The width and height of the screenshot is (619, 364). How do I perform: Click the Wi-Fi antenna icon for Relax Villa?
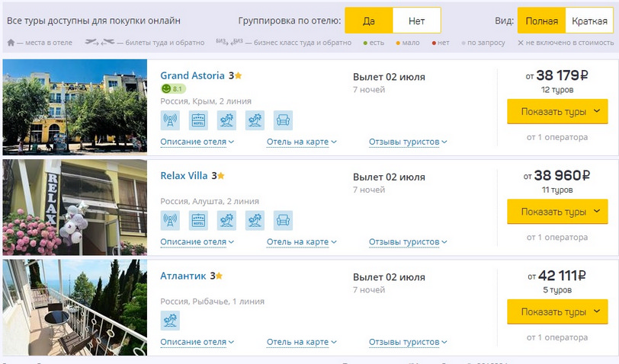[170, 221]
